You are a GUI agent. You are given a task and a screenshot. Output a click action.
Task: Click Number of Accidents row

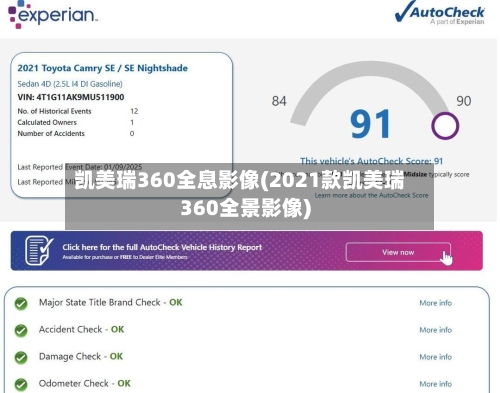click(76, 134)
